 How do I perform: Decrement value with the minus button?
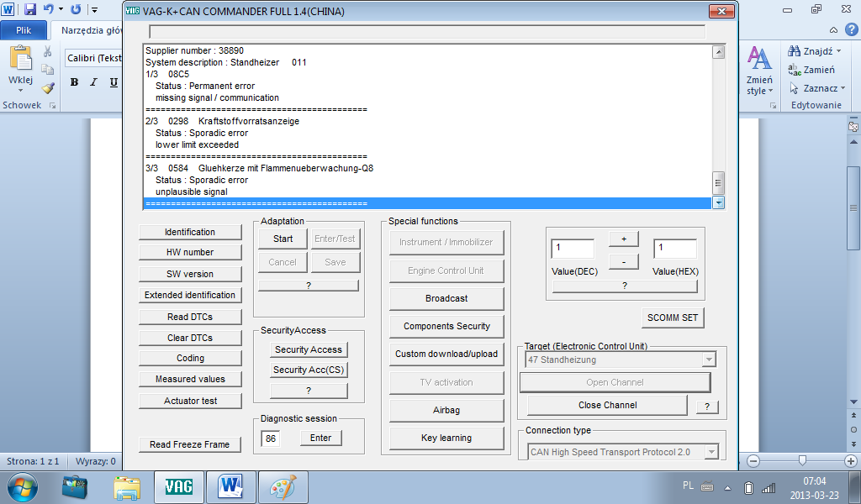(624, 261)
